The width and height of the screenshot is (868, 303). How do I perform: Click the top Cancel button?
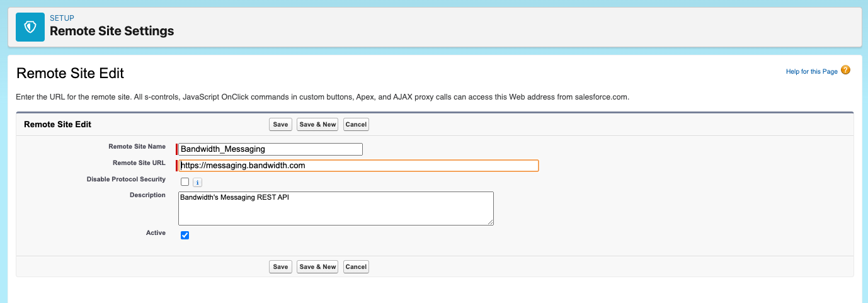point(356,124)
